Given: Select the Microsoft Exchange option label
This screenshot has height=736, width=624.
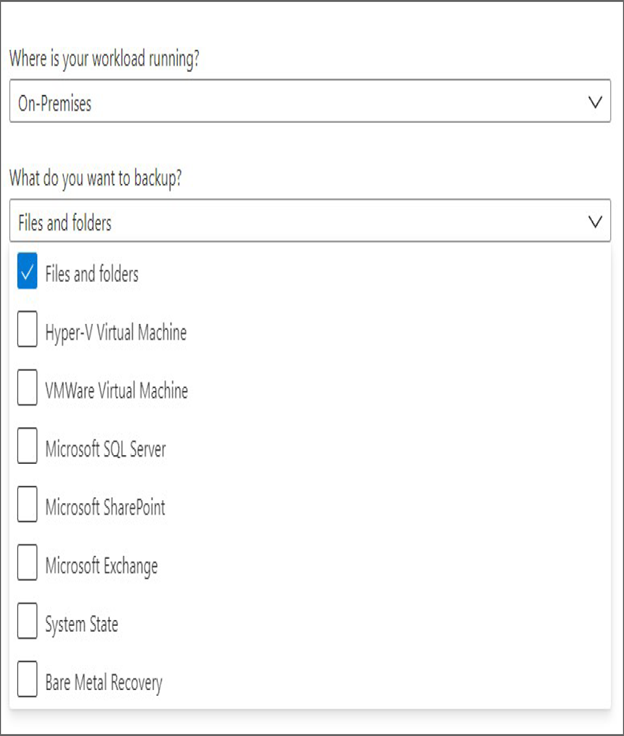Looking at the screenshot, I should [x=101, y=566].
